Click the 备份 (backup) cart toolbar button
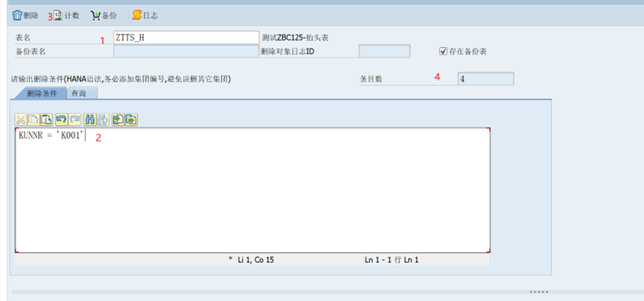The width and height of the screenshot is (644, 301). [103, 16]
